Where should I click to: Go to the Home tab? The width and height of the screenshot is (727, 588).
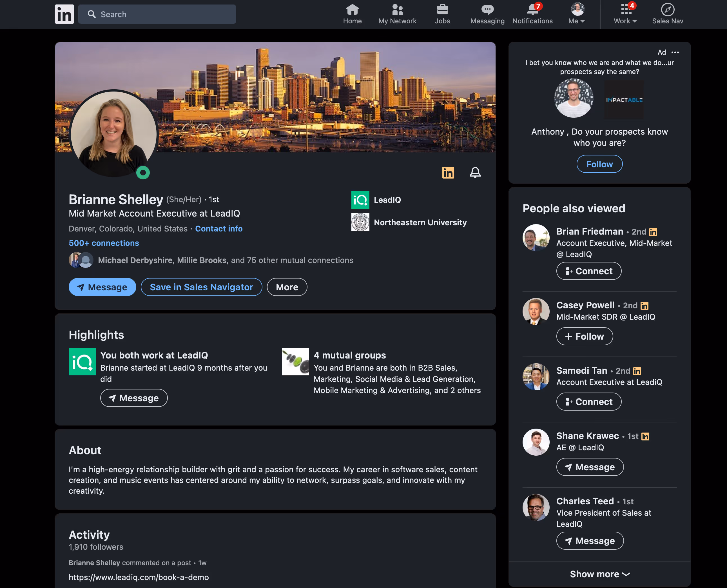(352, 14)
